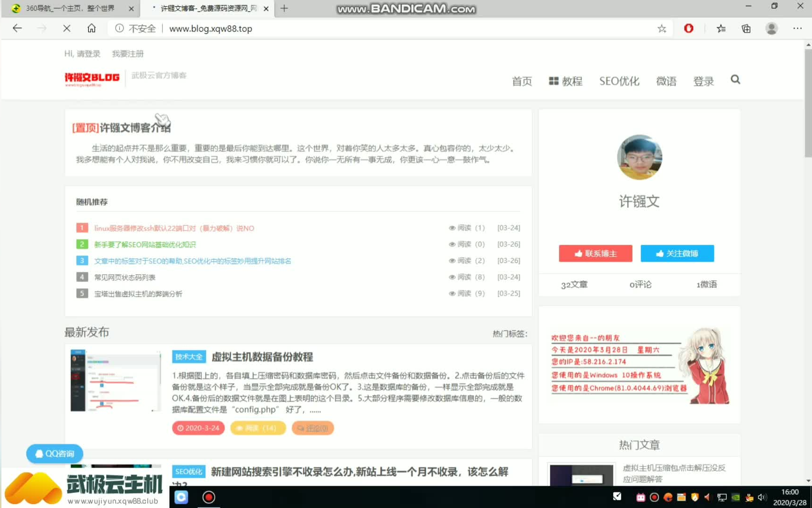Image resolution: width=812 pixels, height=508 pixels.
Task: Open the 虚拟主机数据备份教程 title
Action: point(262,357)
